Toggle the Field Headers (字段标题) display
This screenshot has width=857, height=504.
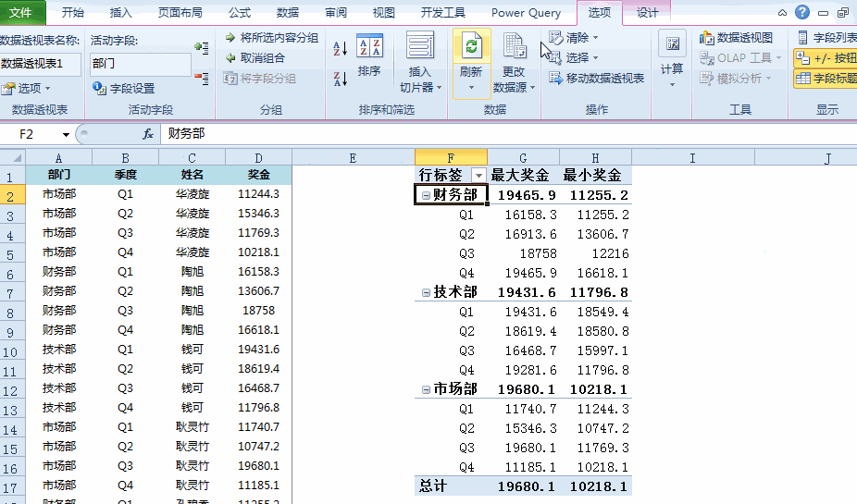point(825,79)
